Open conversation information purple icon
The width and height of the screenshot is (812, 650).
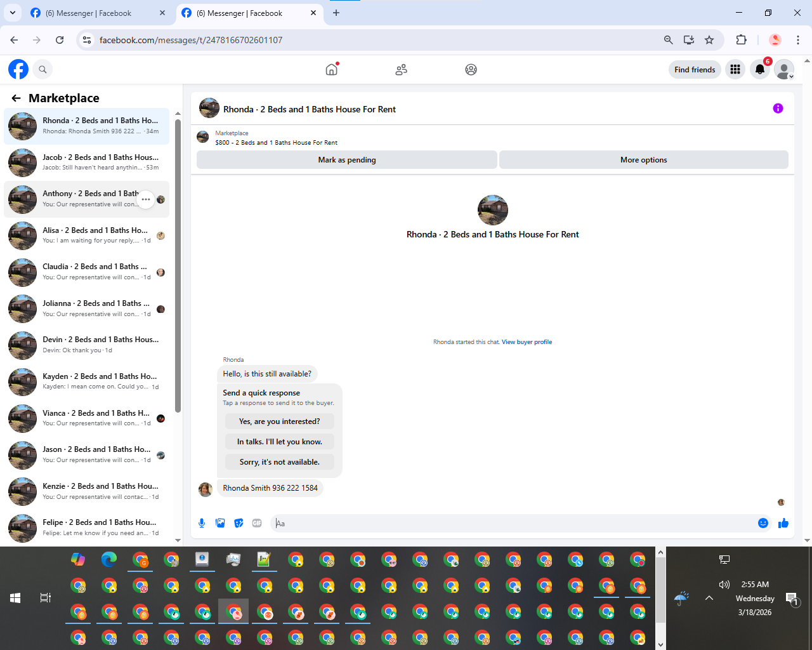778,109
